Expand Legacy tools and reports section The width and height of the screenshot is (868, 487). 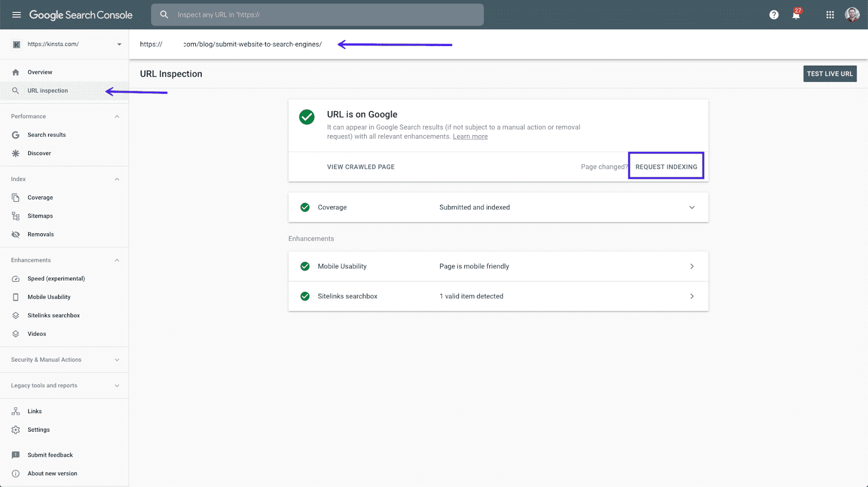tap(117, 386)
